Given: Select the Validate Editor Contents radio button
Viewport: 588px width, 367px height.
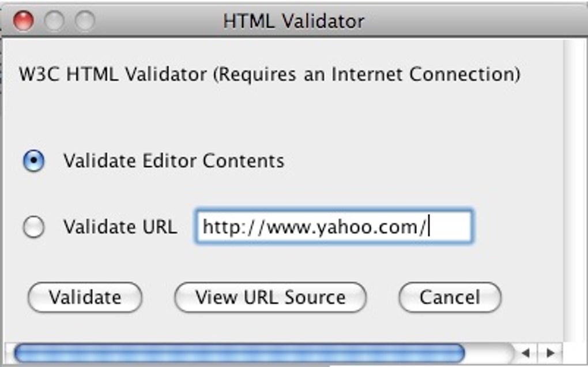Looking at the screenshot, I should click(x=33, y=161).
